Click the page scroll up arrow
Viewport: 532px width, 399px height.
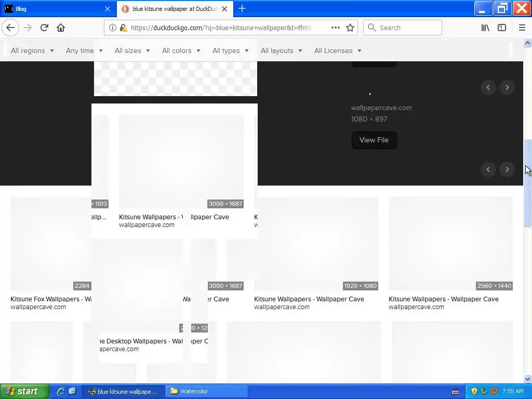(527, 43)
